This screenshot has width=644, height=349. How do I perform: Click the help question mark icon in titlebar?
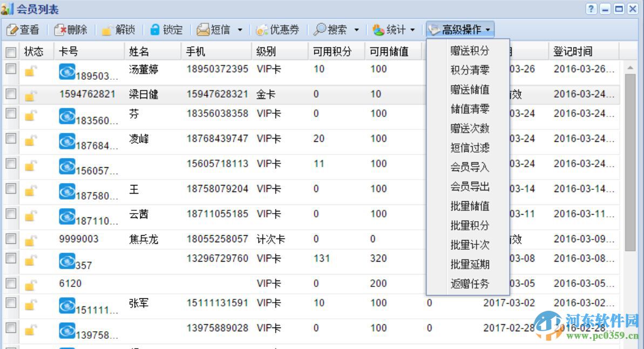click(591, 9)
